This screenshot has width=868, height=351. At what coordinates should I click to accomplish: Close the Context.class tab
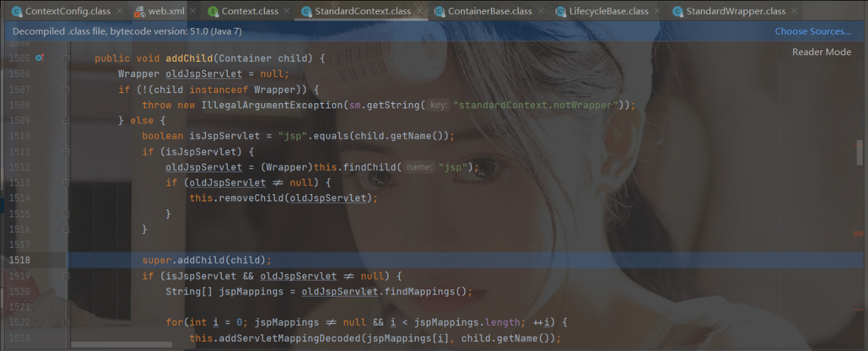coord(286,11)
